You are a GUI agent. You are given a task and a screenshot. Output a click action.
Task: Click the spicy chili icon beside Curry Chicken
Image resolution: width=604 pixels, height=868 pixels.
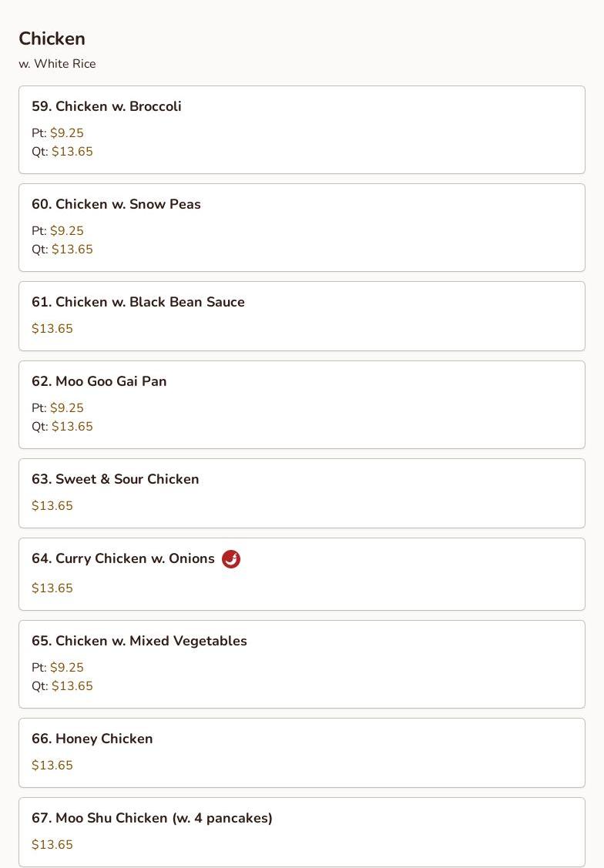tap(231, 559)
